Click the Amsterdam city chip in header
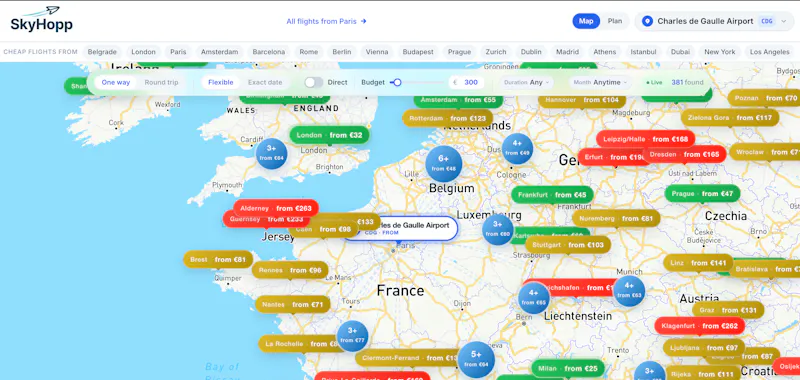The height and width of the screenshot is (380, 800). tap(219, 52)
